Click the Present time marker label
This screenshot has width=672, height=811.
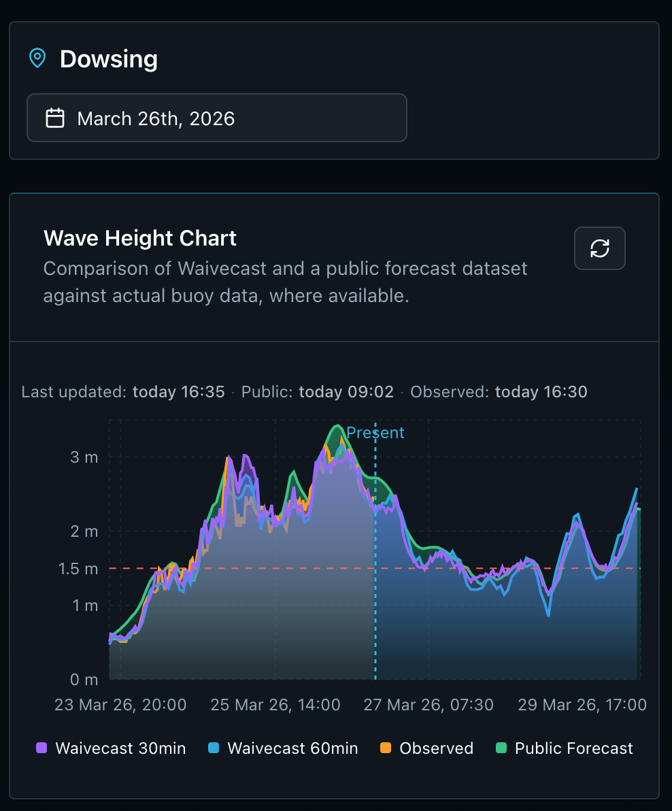375,433
